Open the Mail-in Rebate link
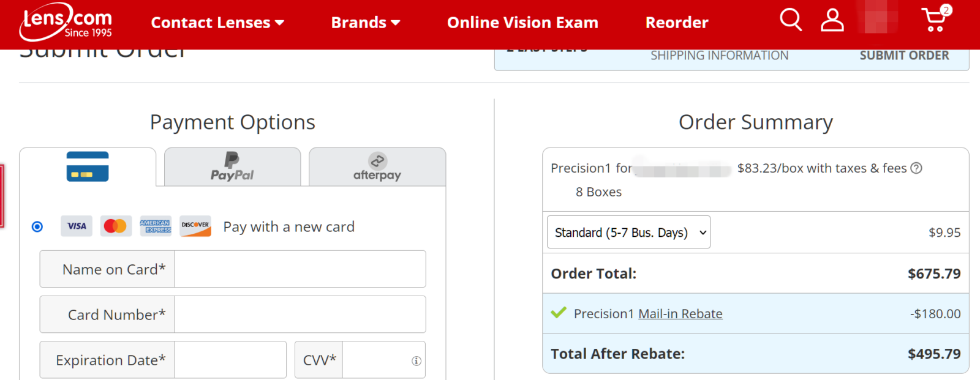 point(680,314)
